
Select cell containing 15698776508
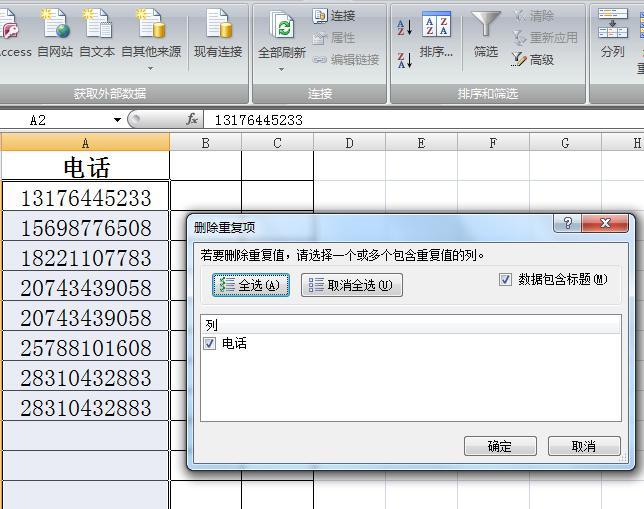click(85, 226)
